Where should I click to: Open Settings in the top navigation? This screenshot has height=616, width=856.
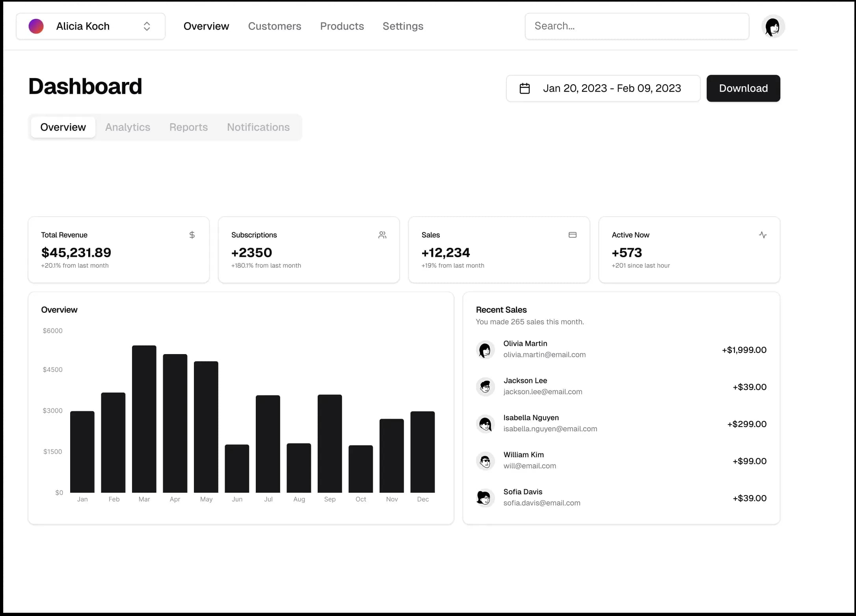(403, 26)
